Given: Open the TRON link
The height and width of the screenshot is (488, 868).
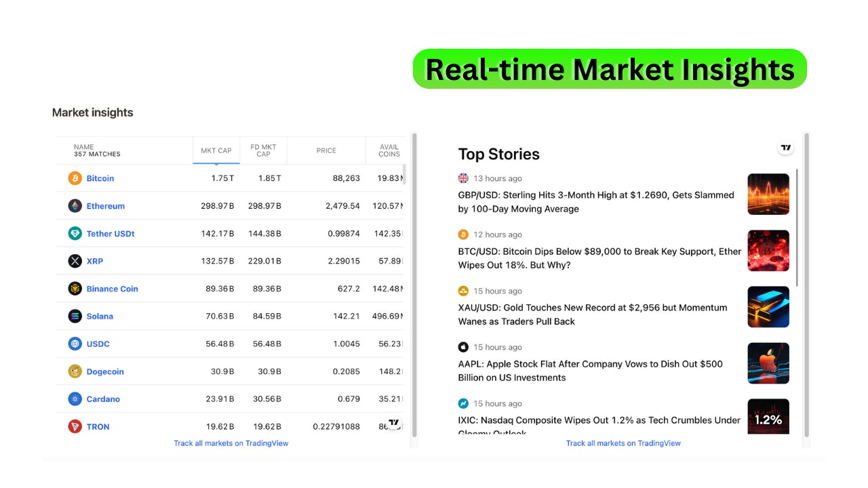Looking at the screenshot, I should point(98,426).
